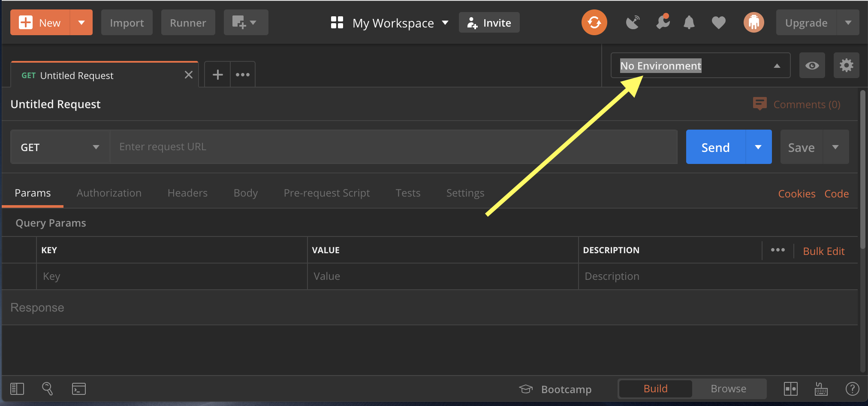Open the Tests tab
The width and height of the screenshot is (868, 406).
tap(408, 193)
